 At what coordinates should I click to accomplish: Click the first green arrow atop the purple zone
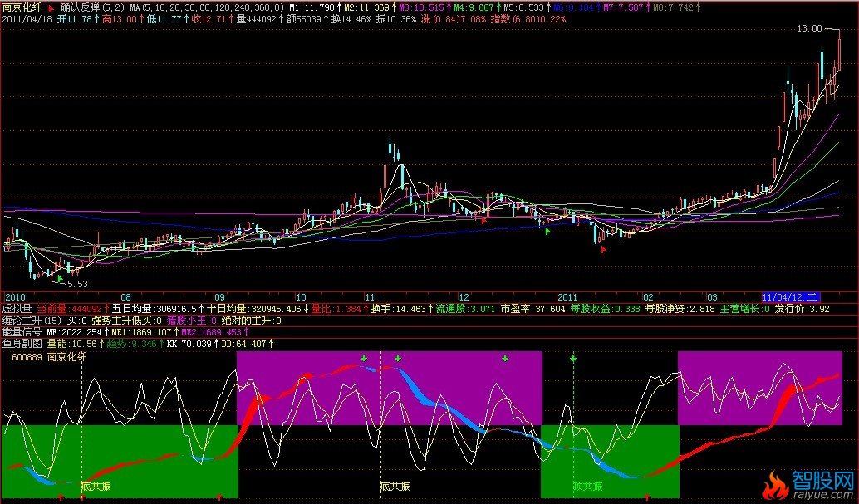tap(364, 358)
